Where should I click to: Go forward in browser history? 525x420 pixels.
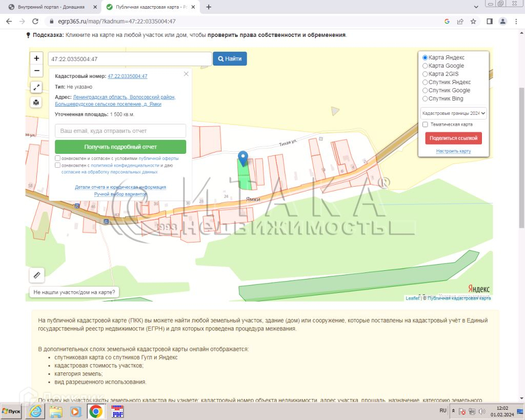(22, 21)
